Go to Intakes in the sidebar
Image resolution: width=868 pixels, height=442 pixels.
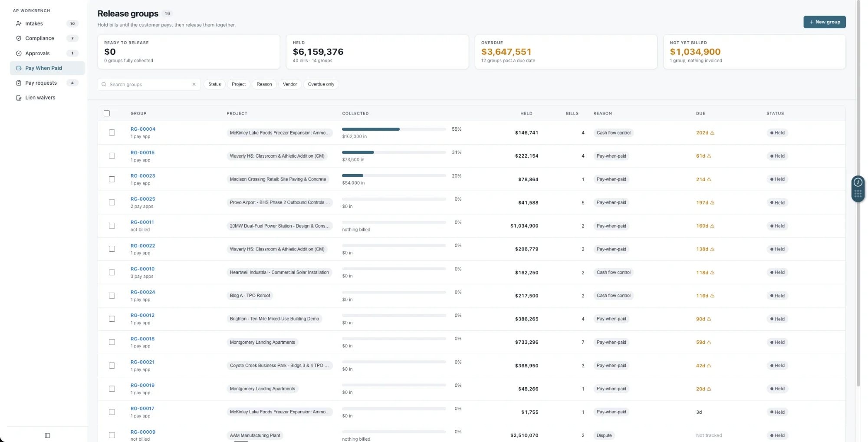pos(47,23)
